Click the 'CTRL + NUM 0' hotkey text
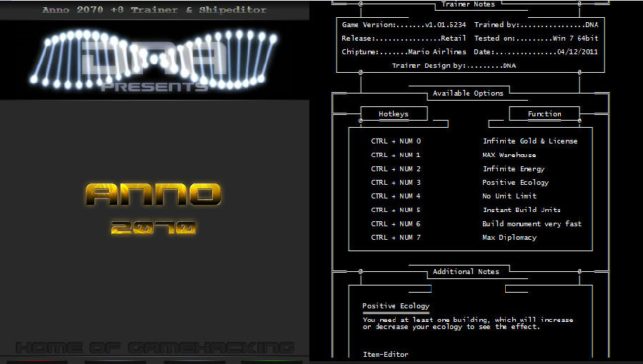The width and height of the screenshot is (643, 364). click(396, 141)
